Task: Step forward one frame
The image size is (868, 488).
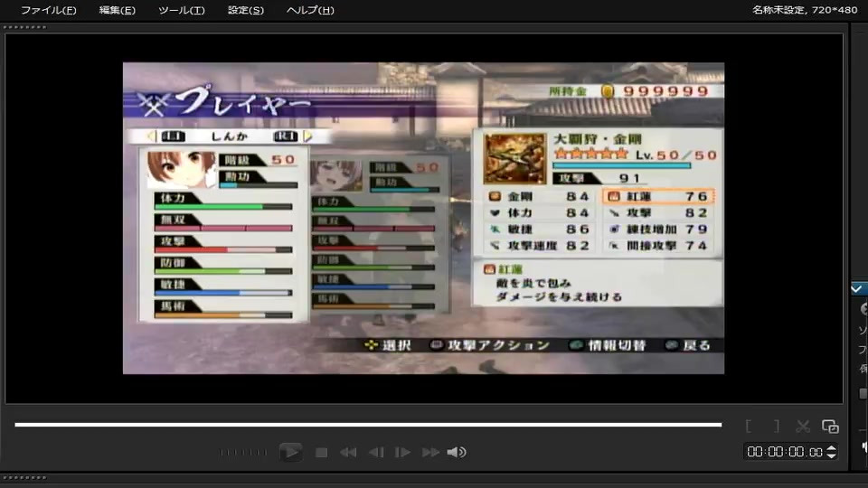Action: click(x=402, y=453)
